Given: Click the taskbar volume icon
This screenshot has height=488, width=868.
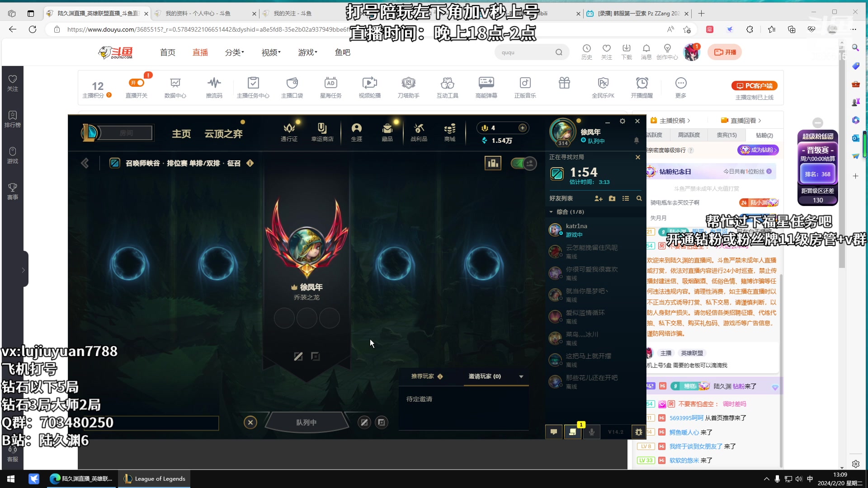Looking at the screenshot, I should (x=799, y=479).
